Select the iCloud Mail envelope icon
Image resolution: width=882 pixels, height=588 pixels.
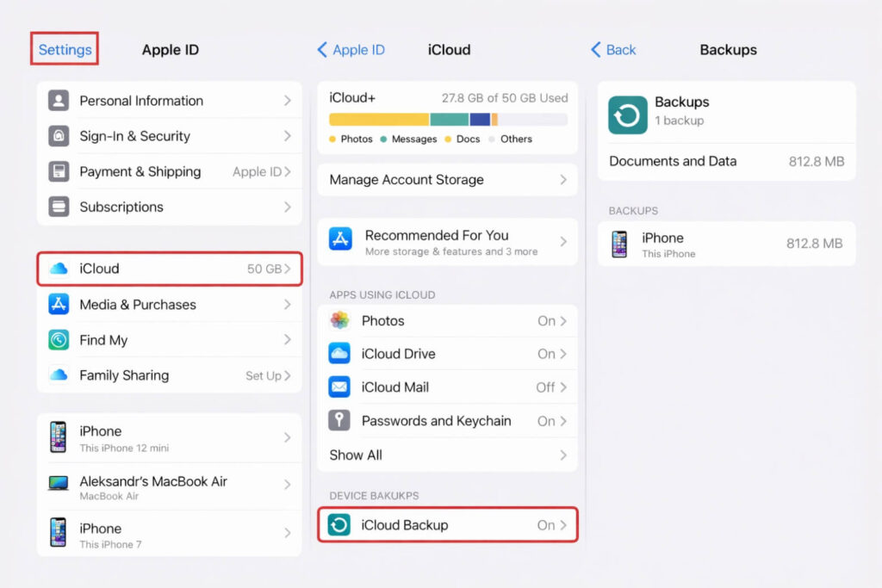339,387
